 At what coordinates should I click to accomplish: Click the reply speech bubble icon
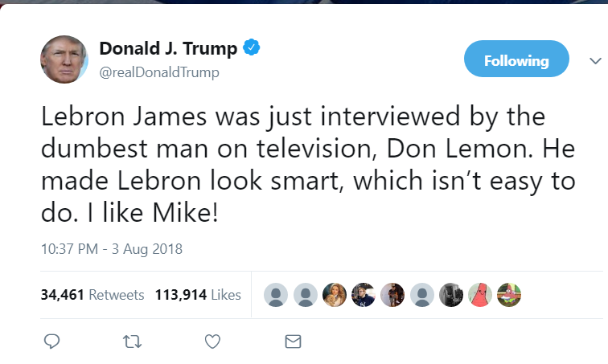pos(51,342)
